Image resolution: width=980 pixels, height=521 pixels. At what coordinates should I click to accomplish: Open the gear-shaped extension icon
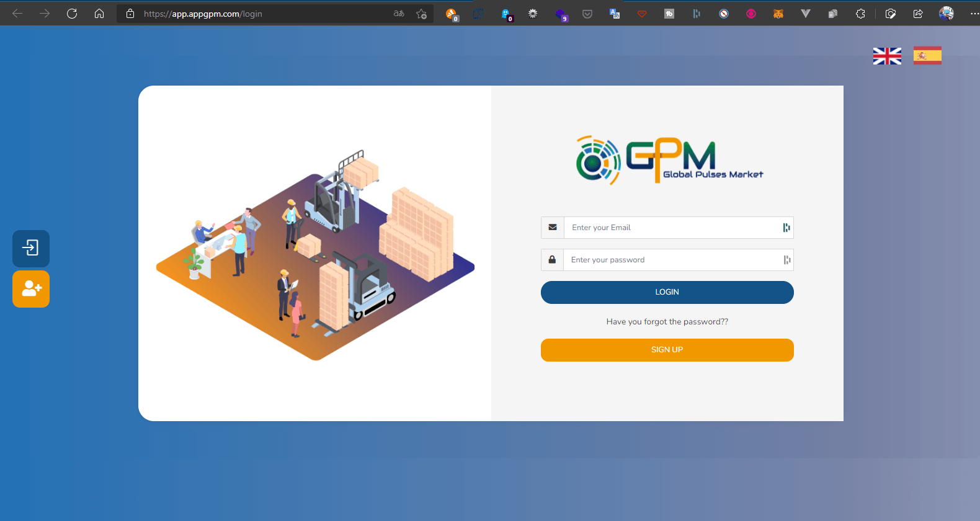coord(533,14)
